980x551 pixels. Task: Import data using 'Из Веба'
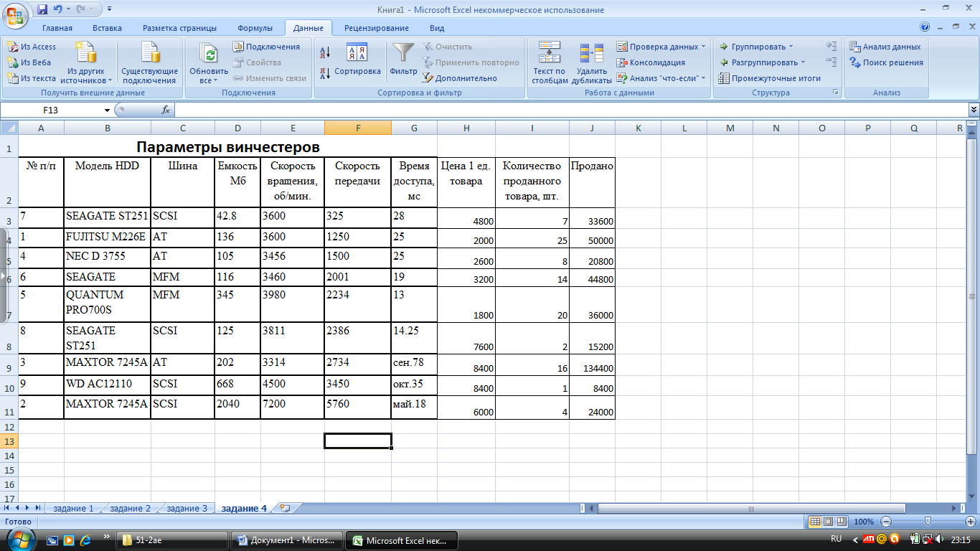click(x=29, y=62)
